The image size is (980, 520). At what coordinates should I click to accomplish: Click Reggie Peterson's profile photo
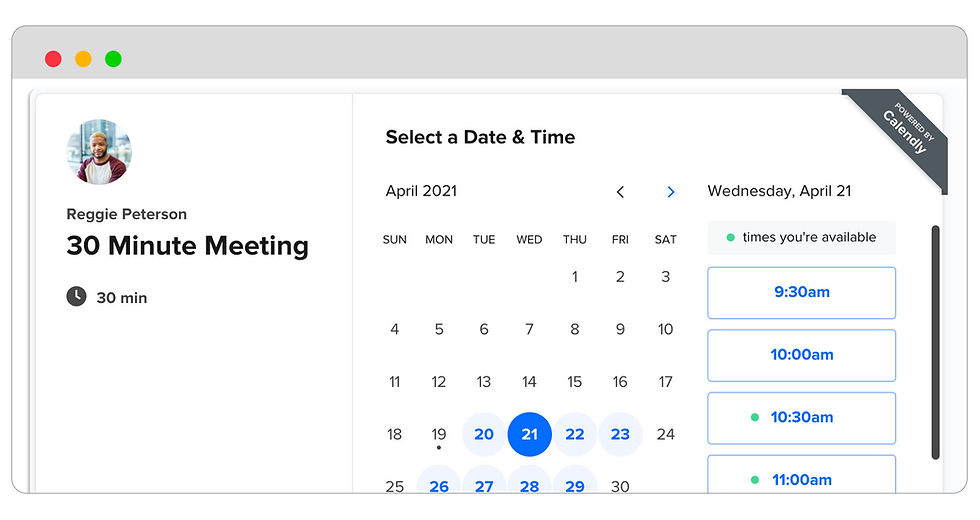tap(99, 152)
